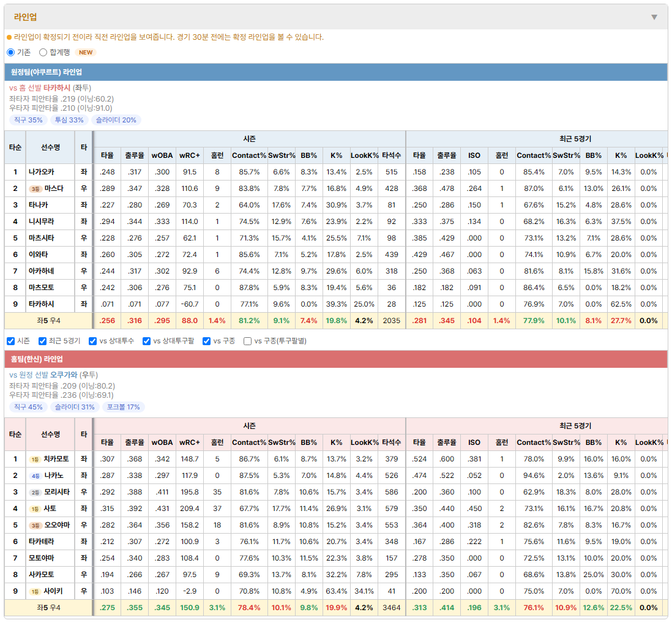The height and width of the screenshot is (623, 672).
Task: Click the 2등 badge beside 모리시타
Action: coord(35,492)
